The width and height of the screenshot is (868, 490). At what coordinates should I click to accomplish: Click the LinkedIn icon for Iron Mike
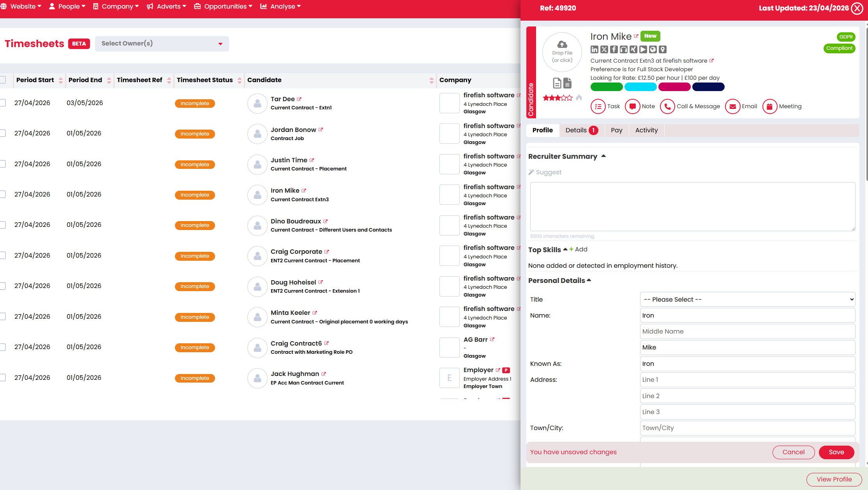594,49
